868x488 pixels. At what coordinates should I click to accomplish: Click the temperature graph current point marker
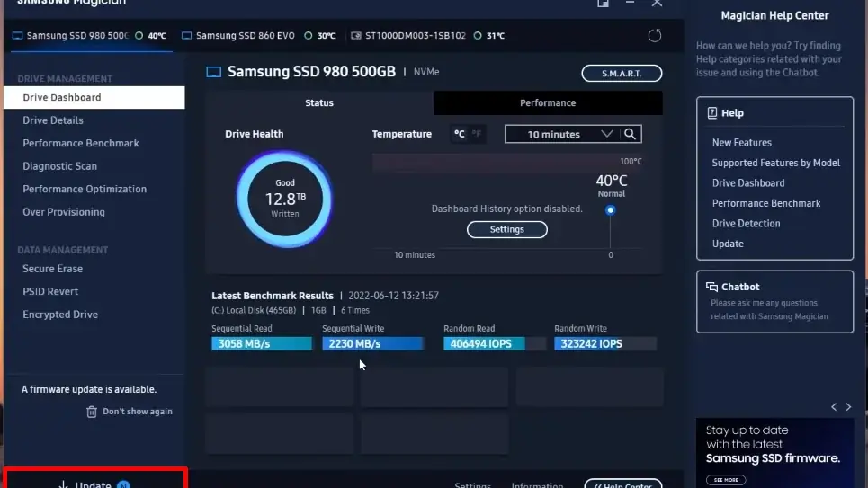[x=610, y=210]
